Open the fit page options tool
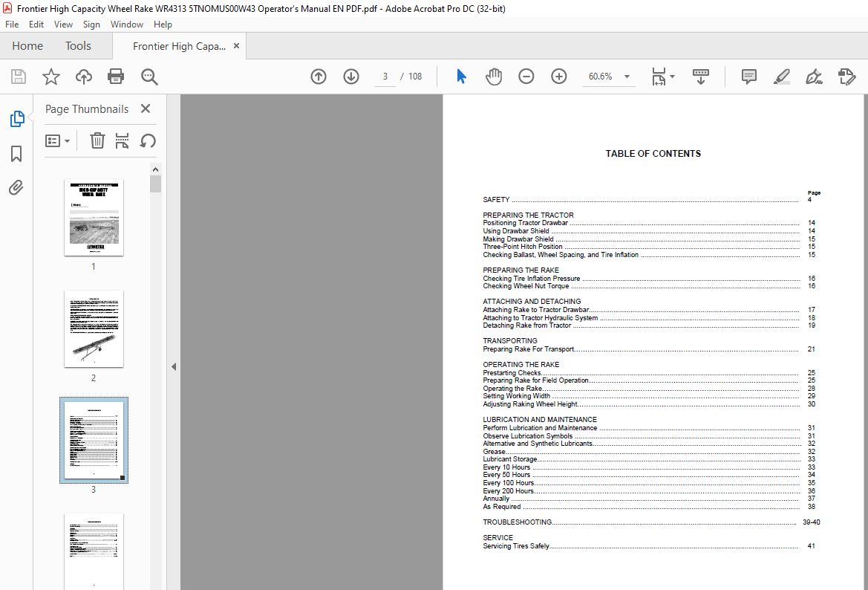The image size is (868, 590). [658, 77]
